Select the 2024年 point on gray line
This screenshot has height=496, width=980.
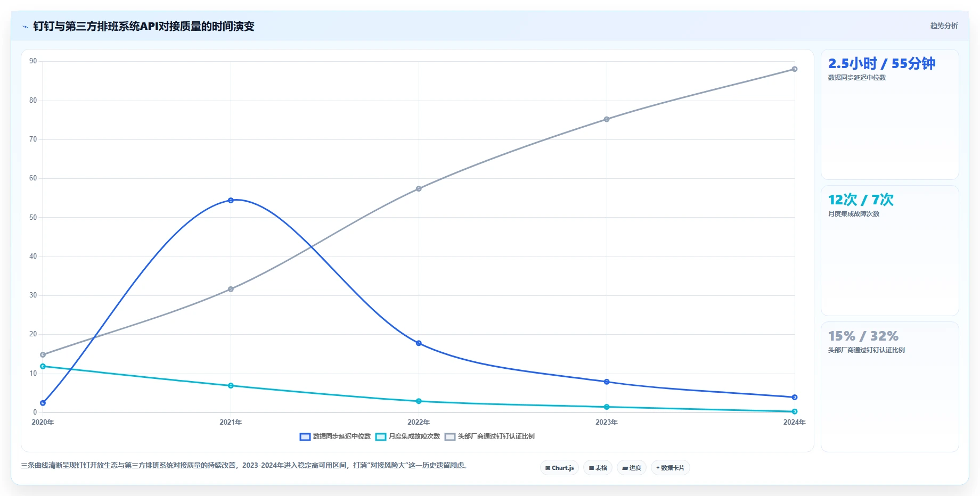pyautogui.click(x=794, y=69)
